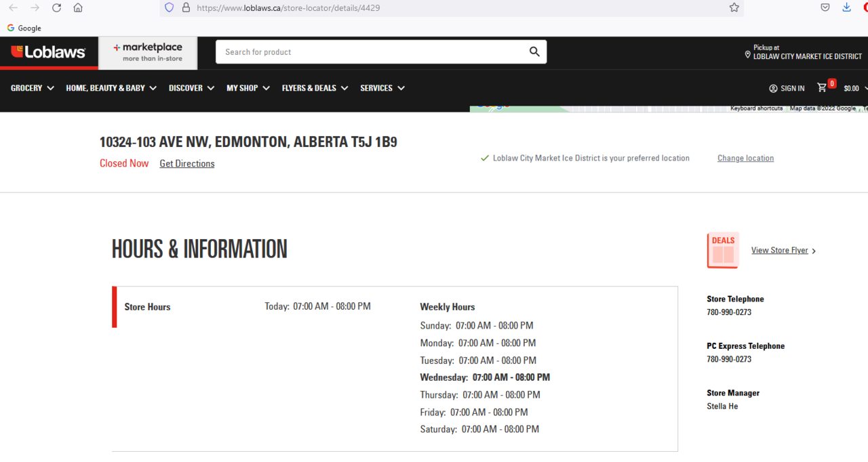The image size is (868, 462).
Task: Expand the Grocery menu
Action: point(33,88)
